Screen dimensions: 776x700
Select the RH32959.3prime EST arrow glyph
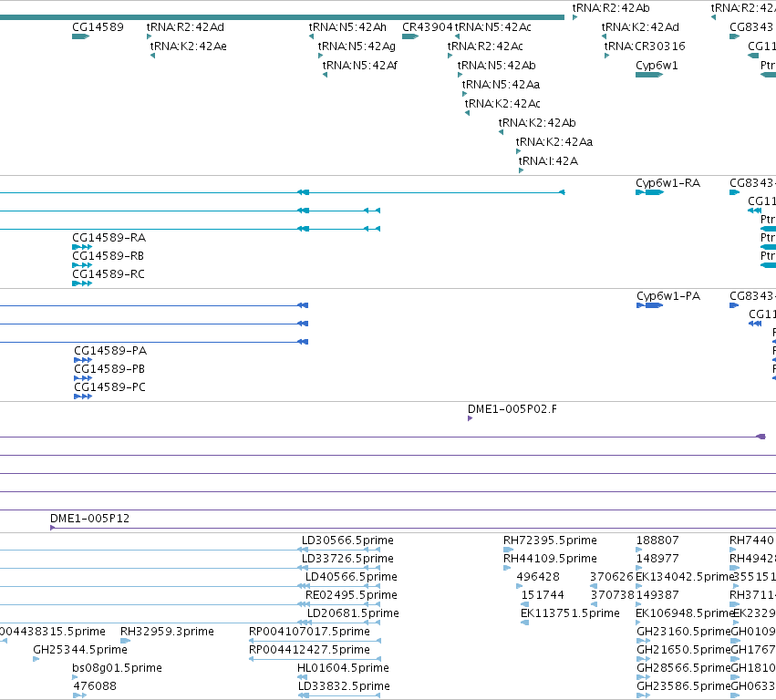coord(126,641)
